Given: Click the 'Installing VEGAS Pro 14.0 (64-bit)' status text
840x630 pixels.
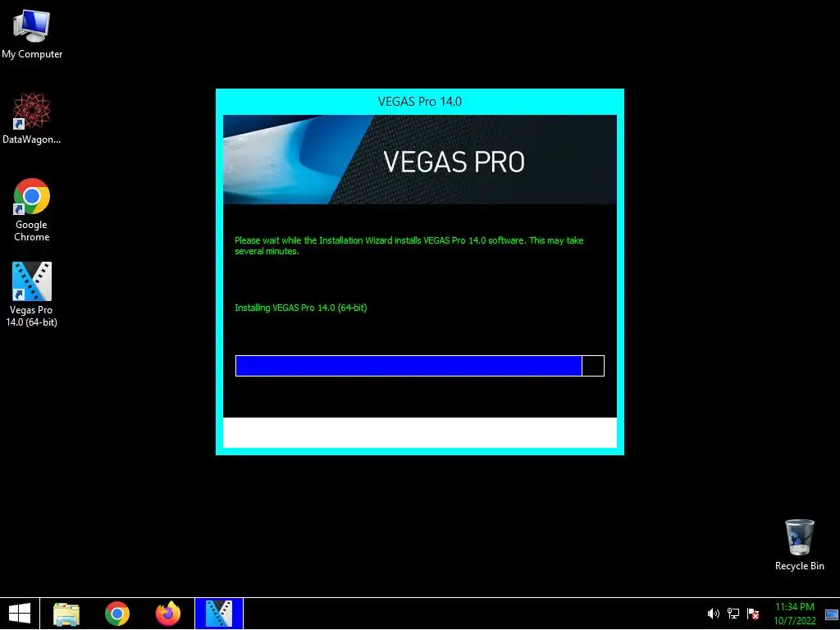Looking at the screenshot, I should click(301, 308).
